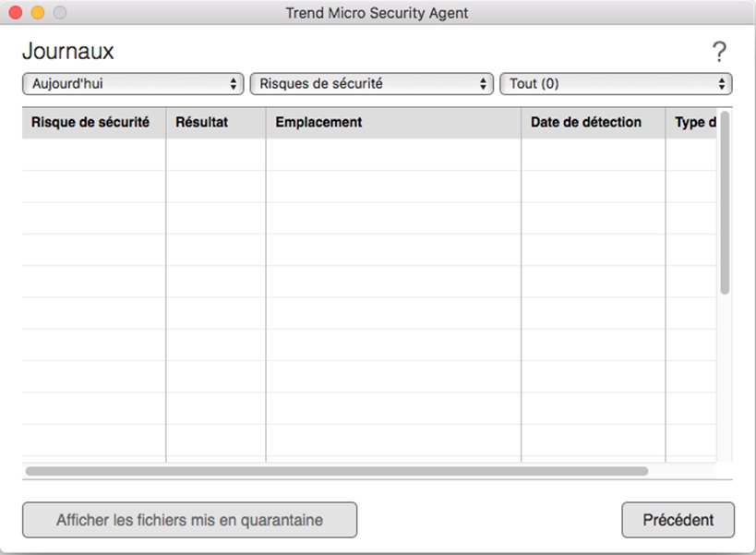Select the first empty row under Risque de sécurité

[x=93, y=155]
